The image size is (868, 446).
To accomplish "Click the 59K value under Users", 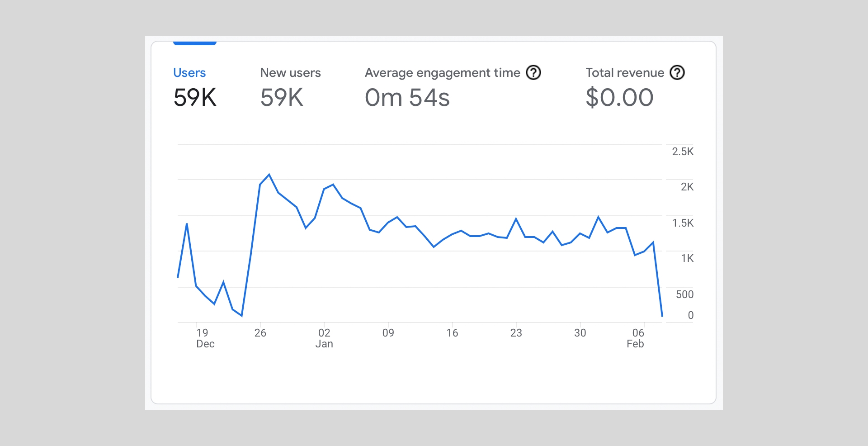I will pyautogui.click(x=195, y=98).
